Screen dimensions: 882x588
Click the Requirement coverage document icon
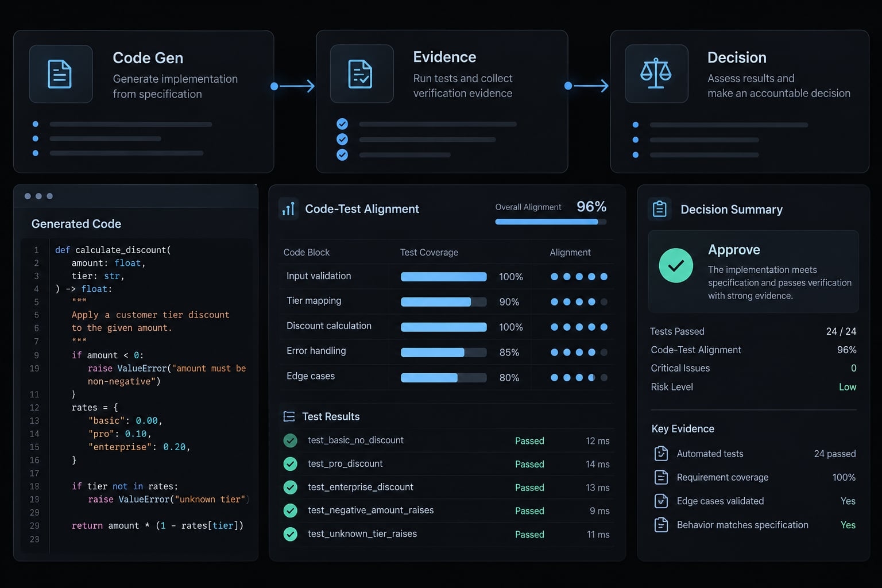pyautogui.click(x=661, y=477)
